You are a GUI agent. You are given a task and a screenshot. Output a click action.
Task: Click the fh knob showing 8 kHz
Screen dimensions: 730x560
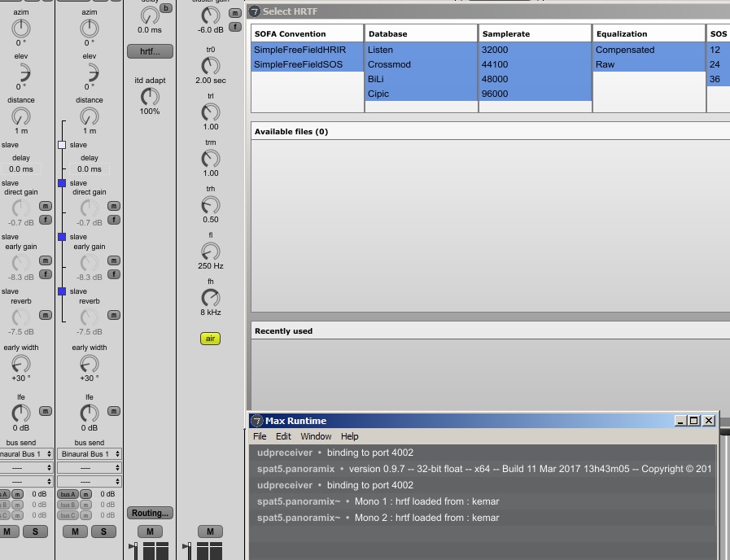pyautogui.click(x=211, y=298)
